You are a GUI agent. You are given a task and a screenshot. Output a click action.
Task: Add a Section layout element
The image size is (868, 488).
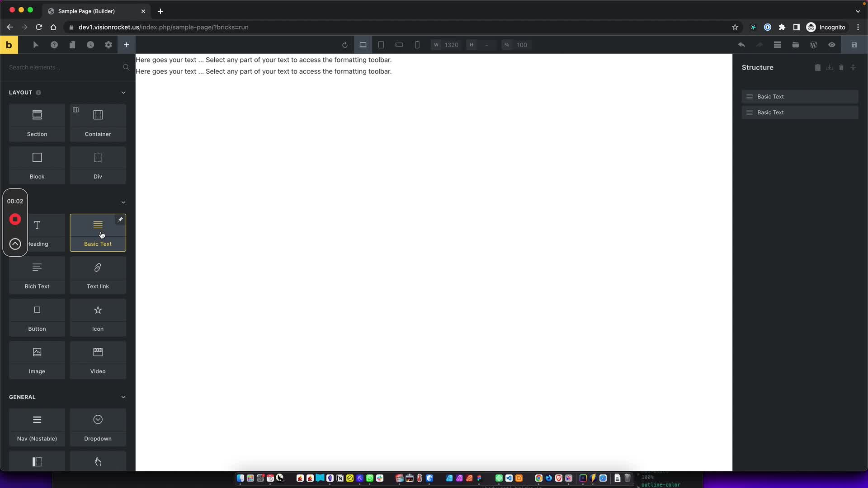pyautogui.click(x=37, y=123)
